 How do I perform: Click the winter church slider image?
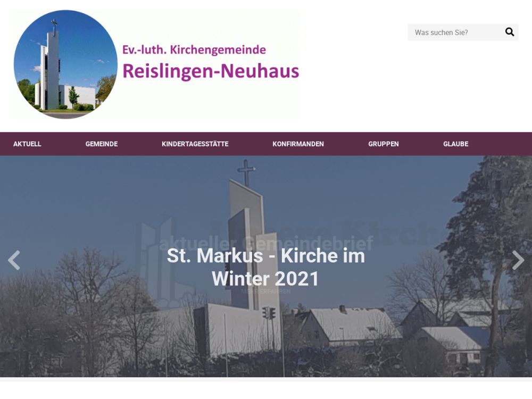click(x=266, y=267)
